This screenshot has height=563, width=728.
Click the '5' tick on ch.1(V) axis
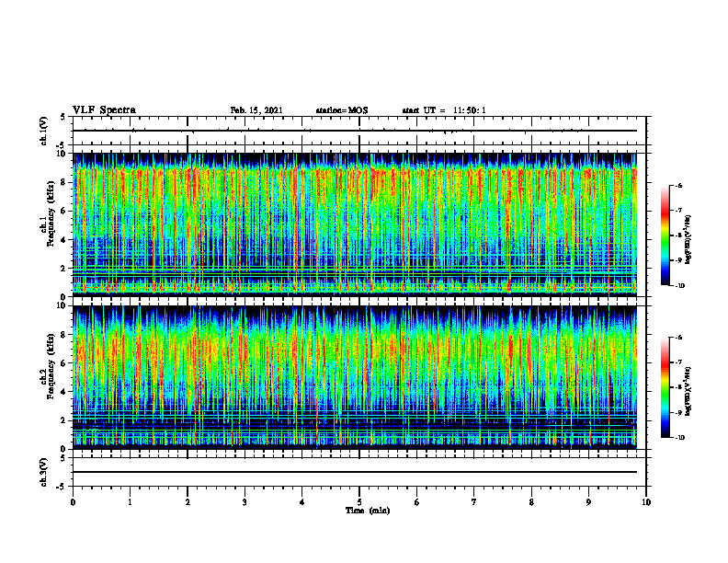(x=63, y=118)
